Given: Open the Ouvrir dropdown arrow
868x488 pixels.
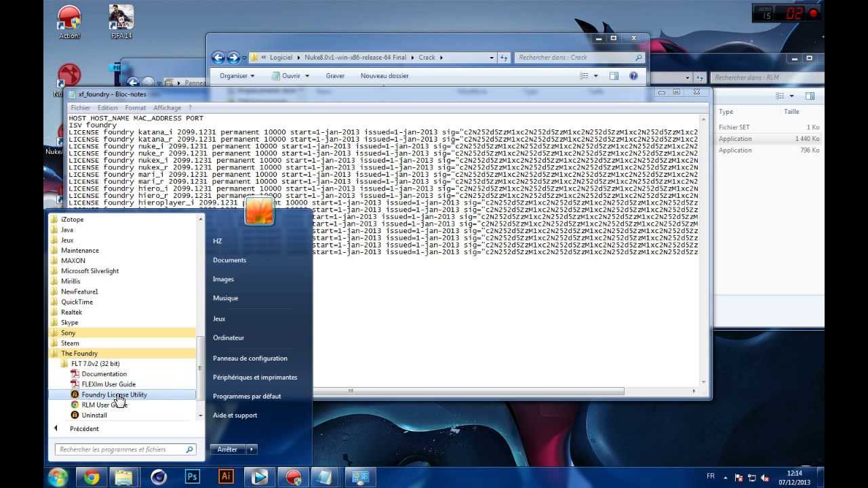Looking at the screenshot, I should click(307, 76).
